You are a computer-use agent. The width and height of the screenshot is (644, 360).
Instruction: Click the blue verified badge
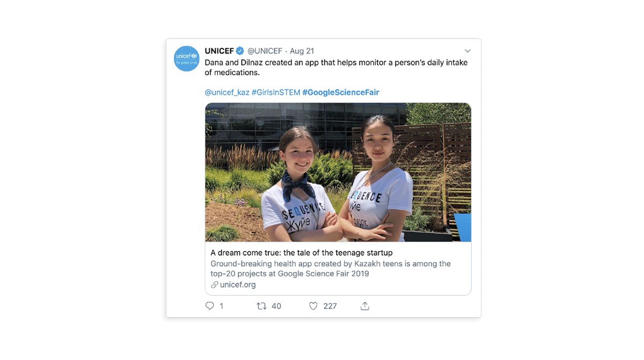click(x=240, y=51)
